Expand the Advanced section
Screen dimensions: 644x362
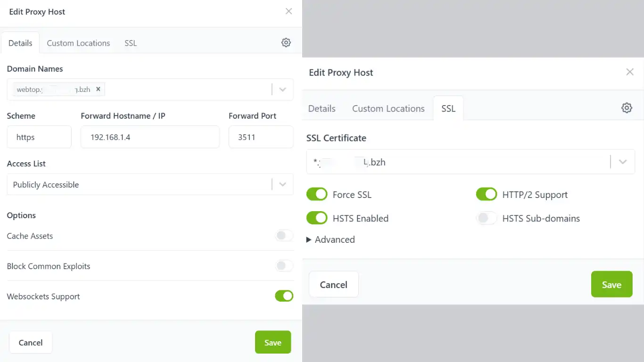(330, 239)
